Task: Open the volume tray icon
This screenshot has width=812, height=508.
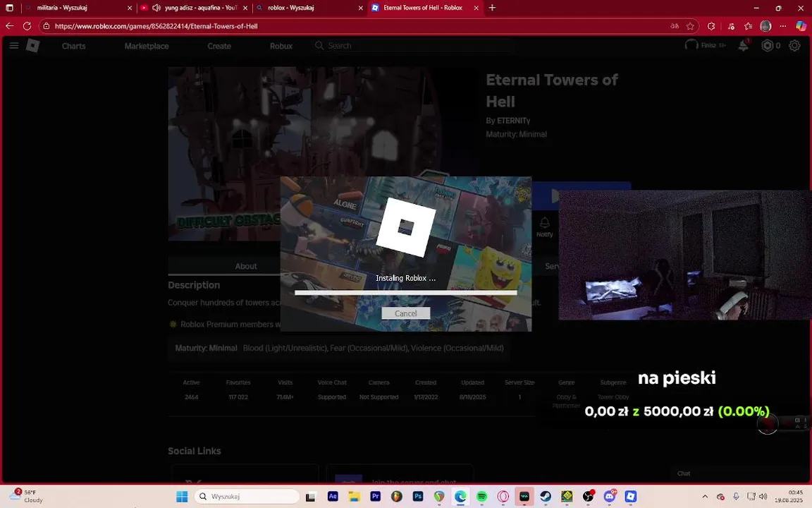Action: point(762,497)
